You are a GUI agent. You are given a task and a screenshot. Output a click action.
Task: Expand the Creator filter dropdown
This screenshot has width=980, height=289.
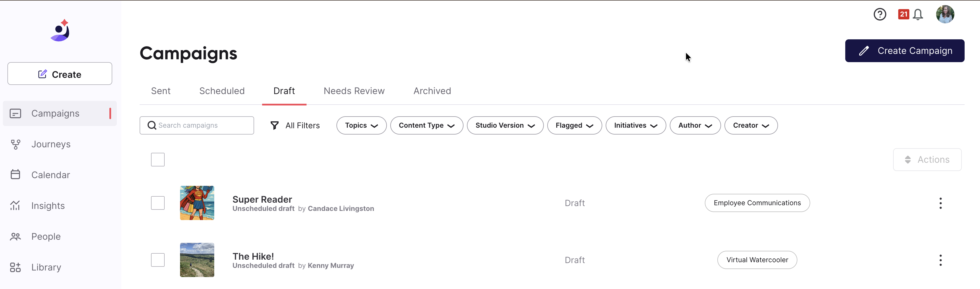click(x=751, y=125)
